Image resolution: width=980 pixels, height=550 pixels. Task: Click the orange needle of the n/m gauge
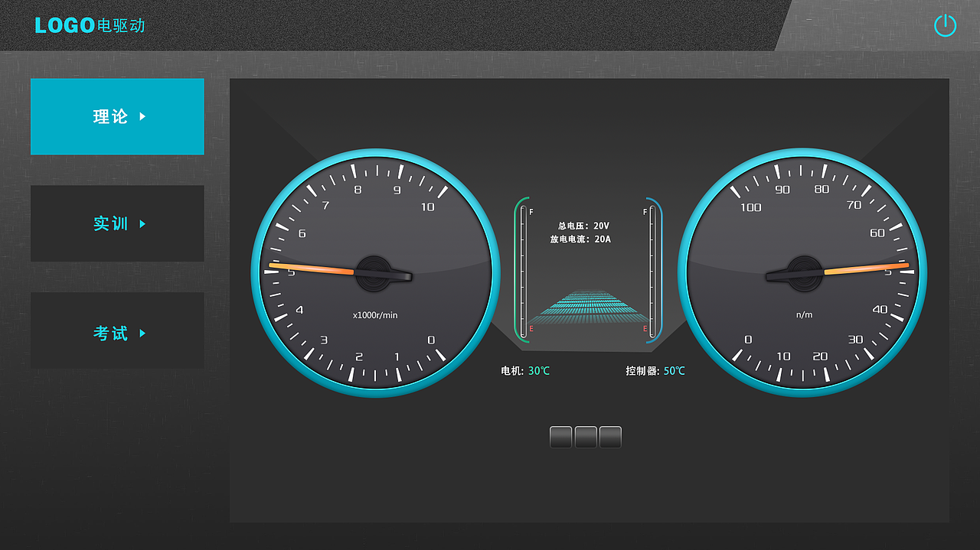(867, 268)
